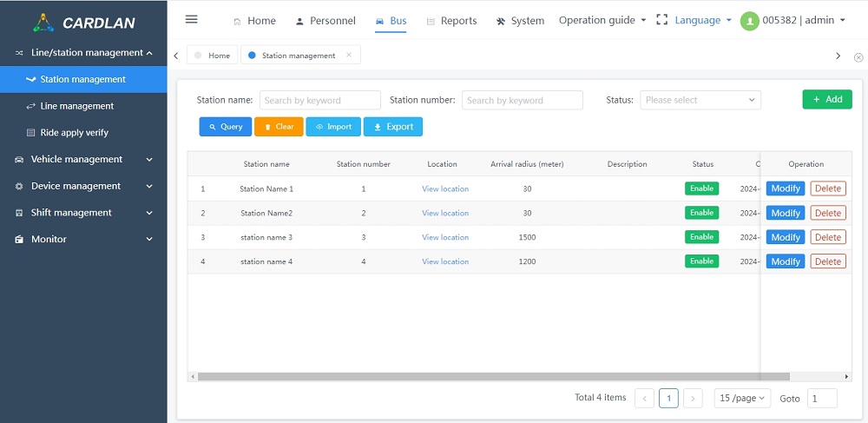
Task: Click the horizontal table scrollbar
Action: pos(493,377)
